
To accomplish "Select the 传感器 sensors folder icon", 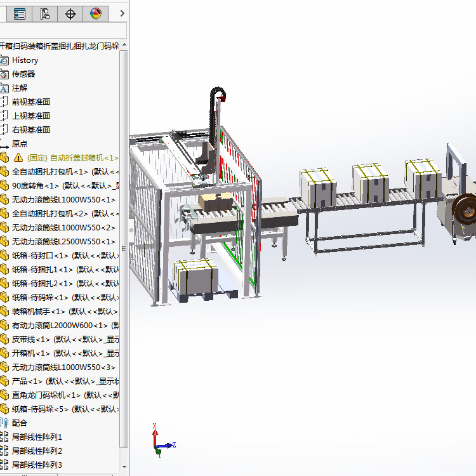I will coord(4,74).
